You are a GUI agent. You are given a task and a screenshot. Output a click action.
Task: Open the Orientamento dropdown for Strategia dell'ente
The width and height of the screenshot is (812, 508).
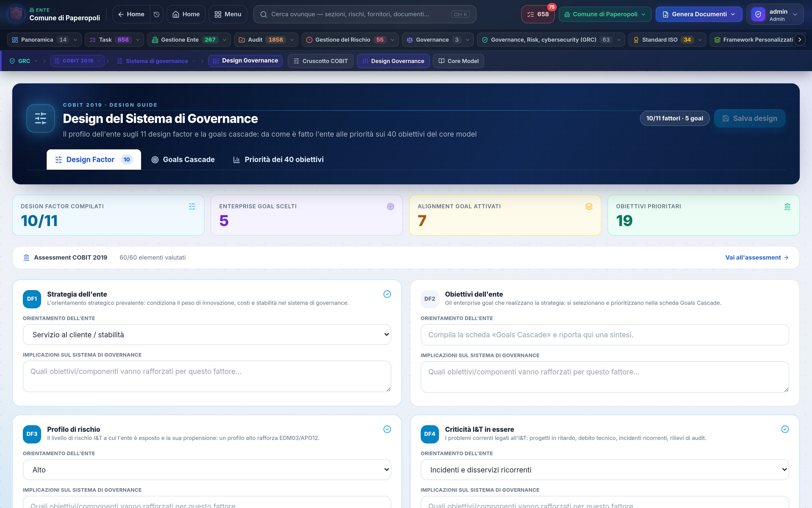pos(207,335)
